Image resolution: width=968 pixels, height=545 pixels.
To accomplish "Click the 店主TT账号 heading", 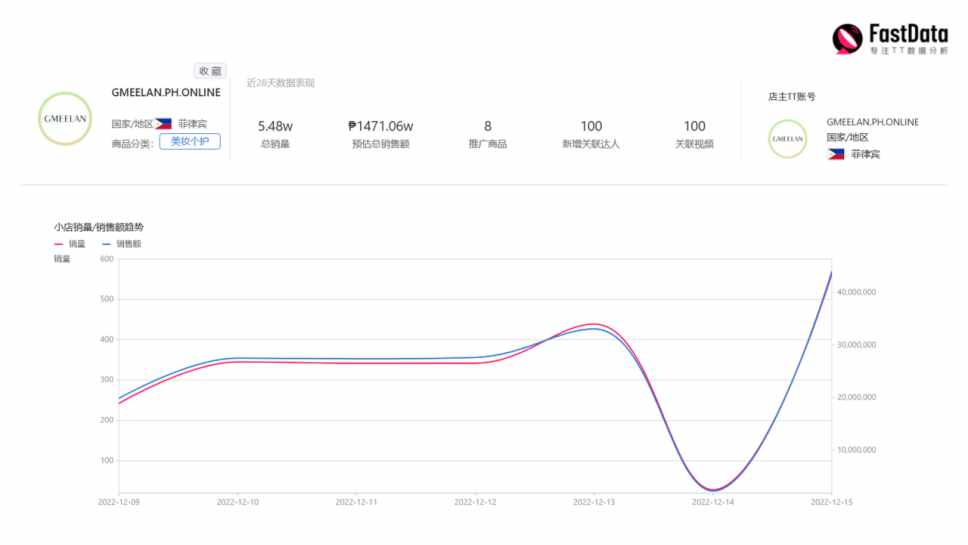I will 792,97.
